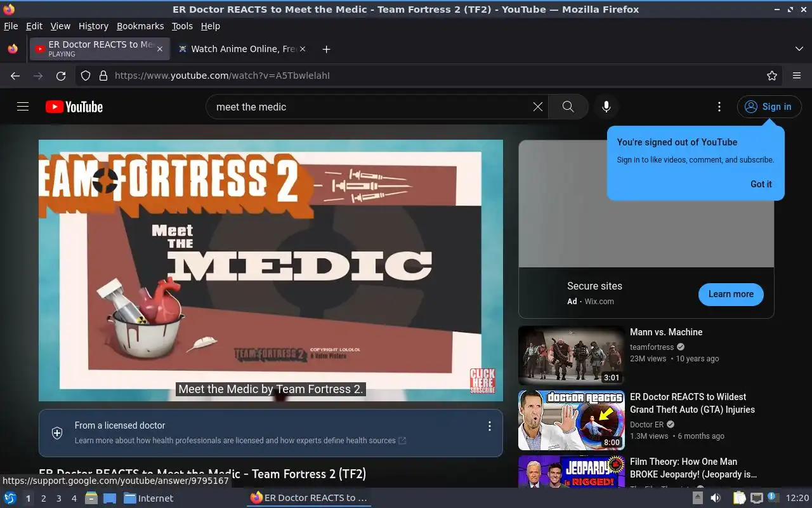
Task: Open the Bookmarks menu
Action: [140, 26]
